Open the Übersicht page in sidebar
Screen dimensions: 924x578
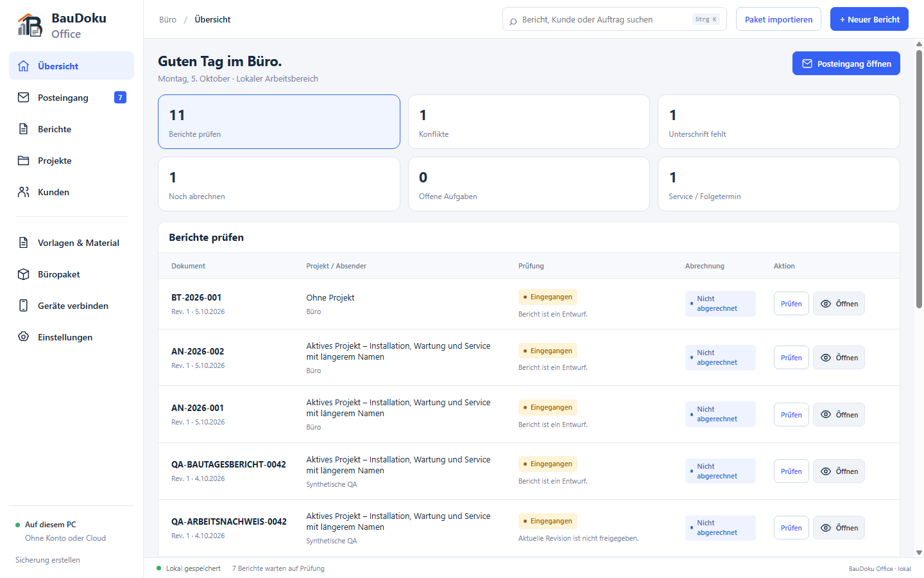[x=71, y=66]
